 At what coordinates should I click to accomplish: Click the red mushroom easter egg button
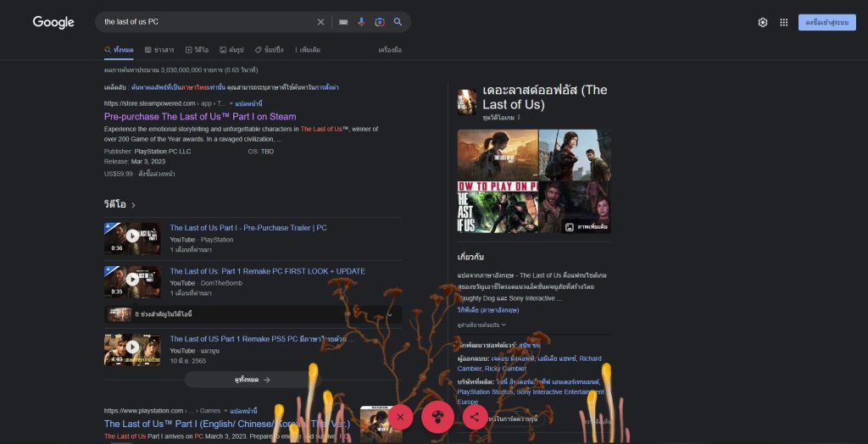(438, 416)
